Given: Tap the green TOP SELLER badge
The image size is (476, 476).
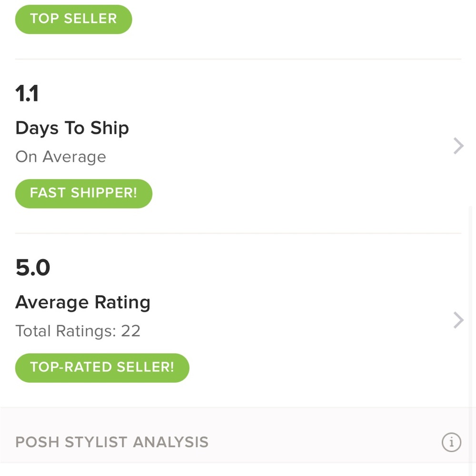Looking at the screenshot, I should [73, 19].
